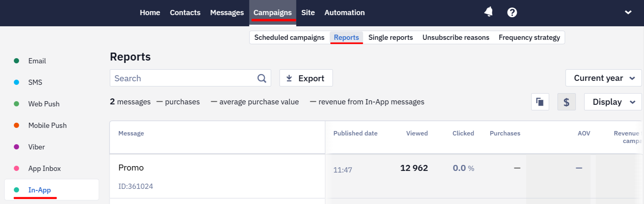Image resolution: width=644 pixels, height=204 pixels.
Task: Toggle the dollar sign revenue button
Action: tap(566, 102)
